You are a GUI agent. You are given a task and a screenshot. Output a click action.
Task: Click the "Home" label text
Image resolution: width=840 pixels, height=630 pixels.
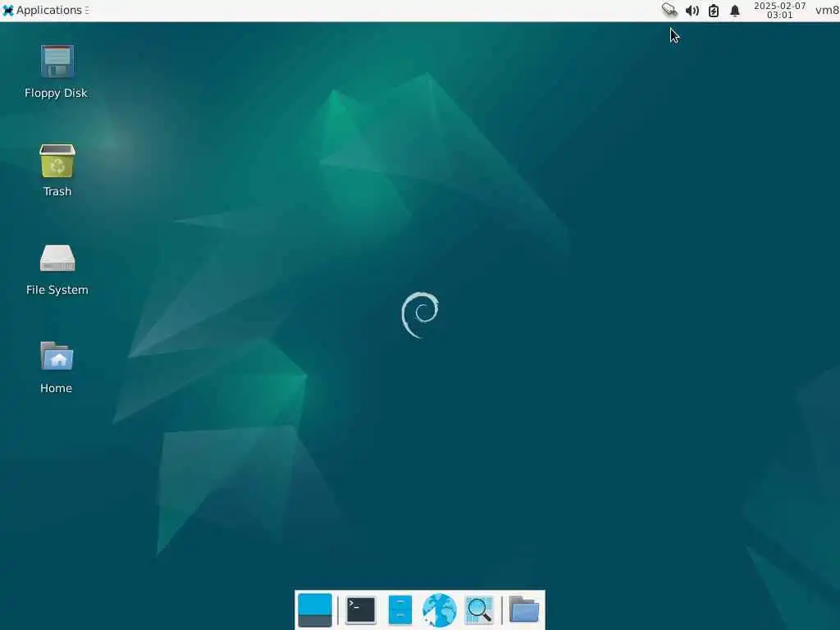[x=57, y=388]
